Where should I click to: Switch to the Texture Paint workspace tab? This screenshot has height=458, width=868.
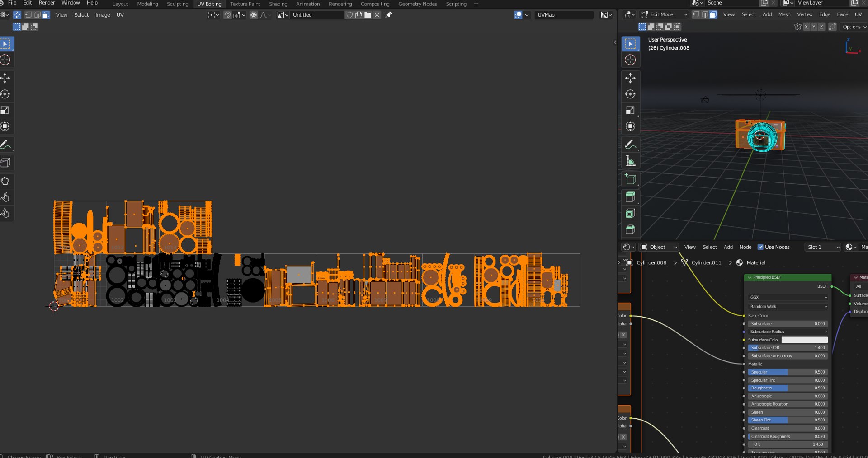[245, 4]
